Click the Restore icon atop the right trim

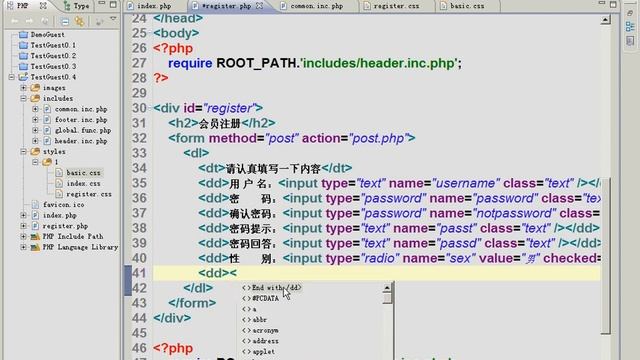point(630,13)
